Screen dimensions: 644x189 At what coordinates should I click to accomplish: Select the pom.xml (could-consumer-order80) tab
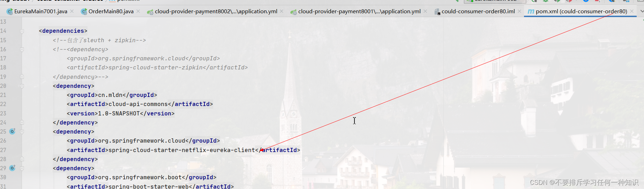pos(581,12)
